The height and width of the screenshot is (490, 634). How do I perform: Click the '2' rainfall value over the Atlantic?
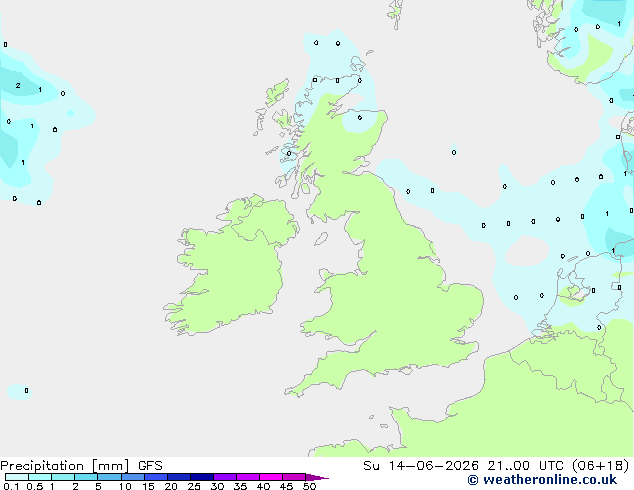(18, 85)
